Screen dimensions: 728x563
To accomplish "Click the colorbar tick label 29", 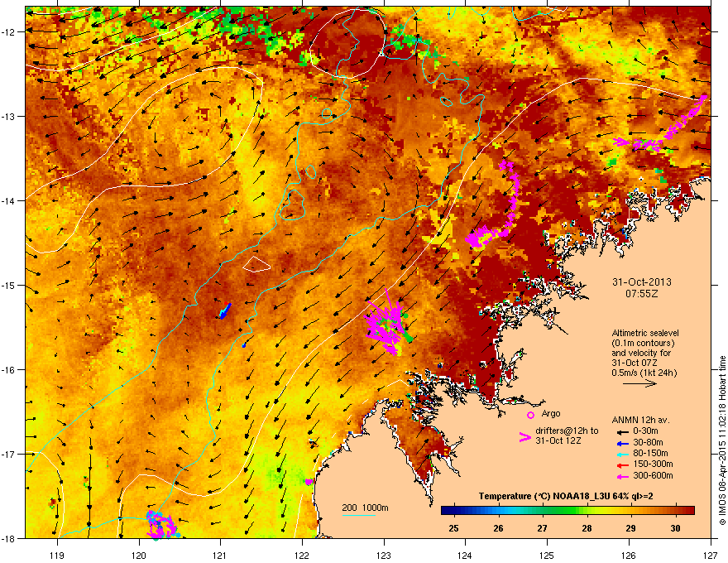I will tap(630, 528).
